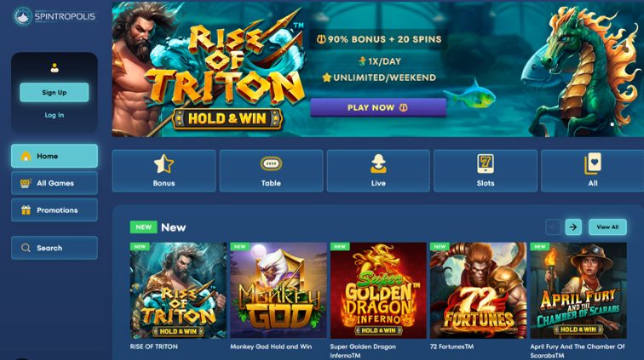Click the Play Now banner button
Image resolution: width=644 pixels, height=360 pixels.
378,107
